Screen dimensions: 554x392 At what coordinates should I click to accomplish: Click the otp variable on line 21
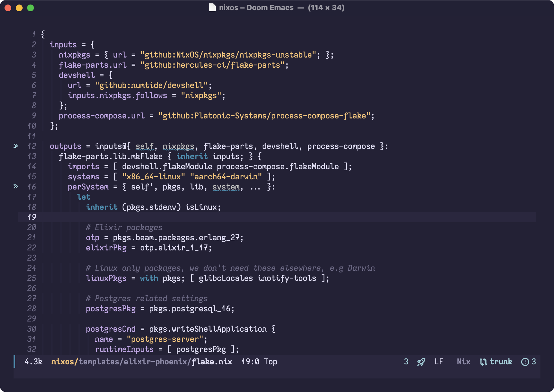click(93, 237)
